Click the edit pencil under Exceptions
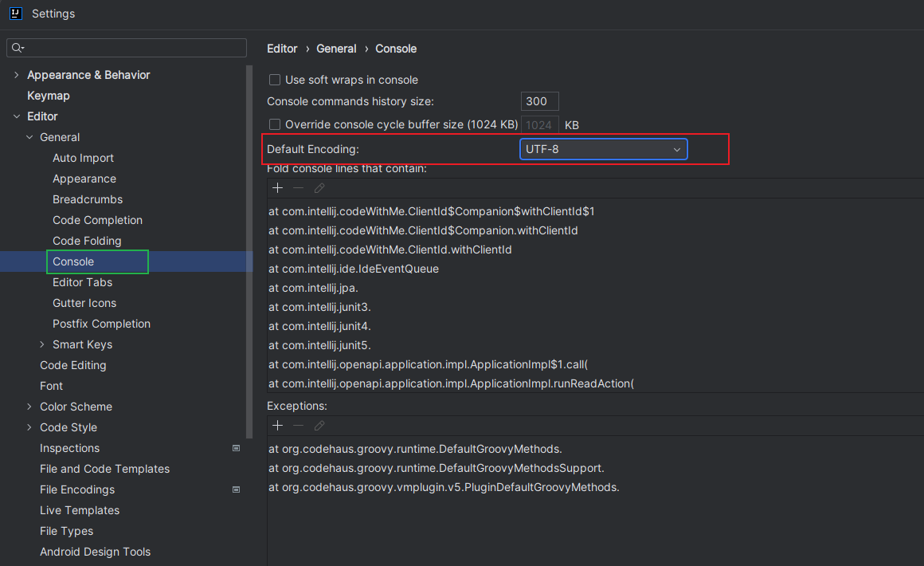The width and height of the screenshot is (924, 566). pos(319,426)
